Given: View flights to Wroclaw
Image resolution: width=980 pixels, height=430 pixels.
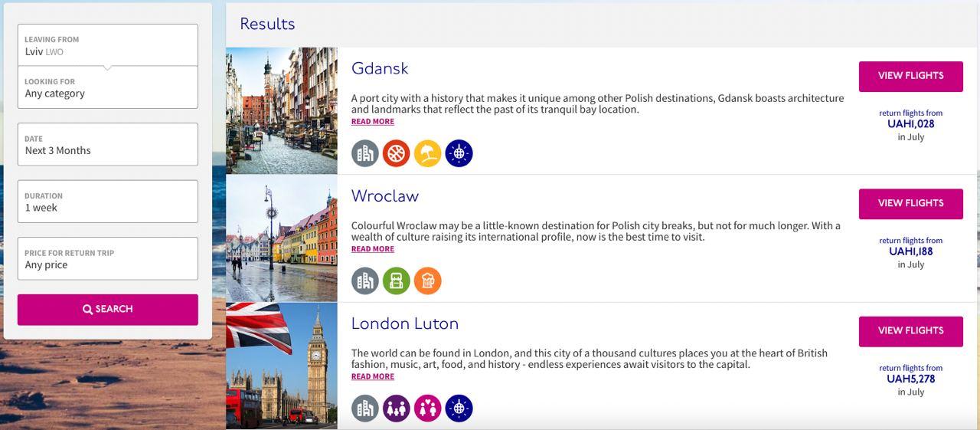Looking at the screenshot, I should [911, 204].
